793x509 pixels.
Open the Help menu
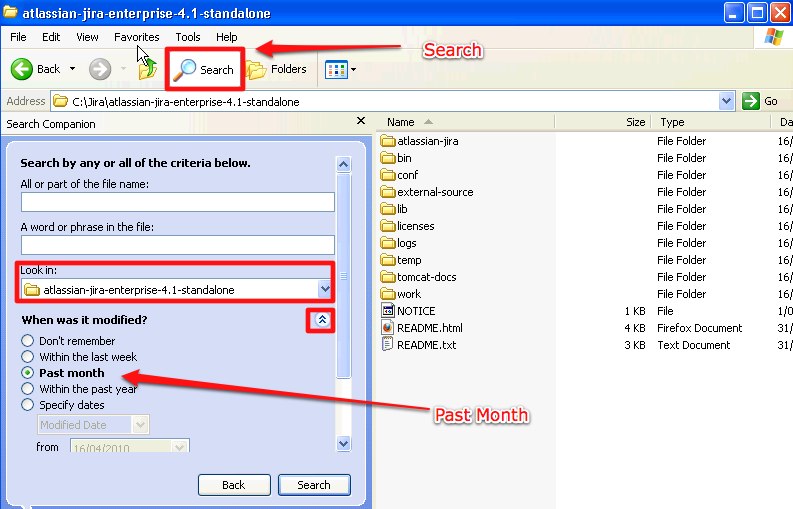227,37
